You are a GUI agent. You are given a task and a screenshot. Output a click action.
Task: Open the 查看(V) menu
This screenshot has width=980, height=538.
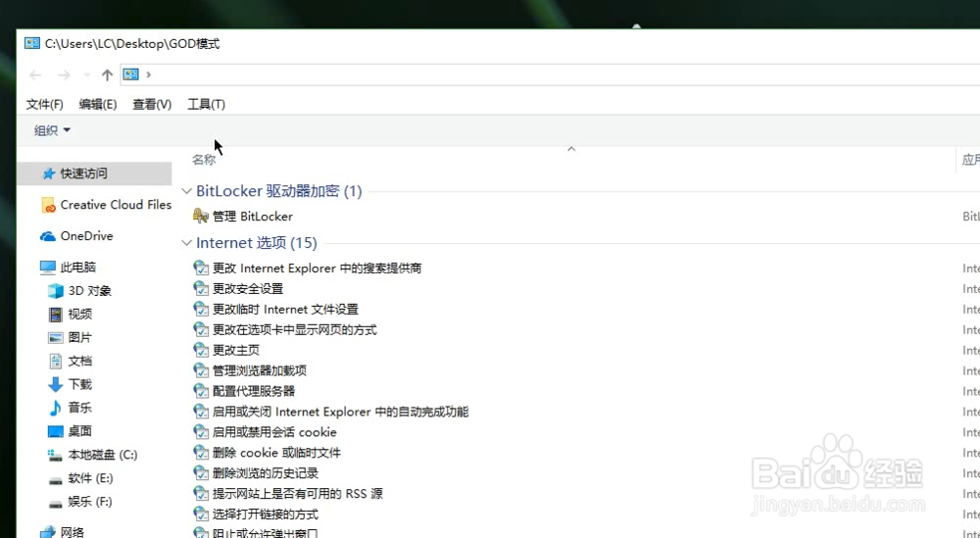point(152,104)
